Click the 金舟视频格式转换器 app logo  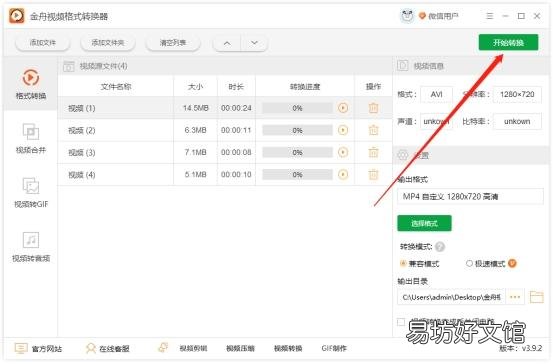(16, 16)
